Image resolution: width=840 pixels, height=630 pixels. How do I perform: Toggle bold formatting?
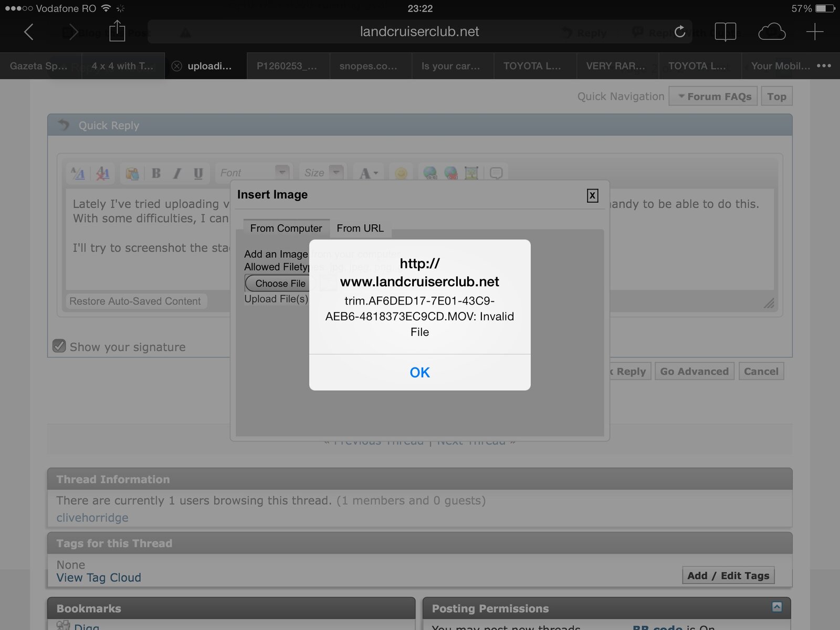(x=156, y=173)
